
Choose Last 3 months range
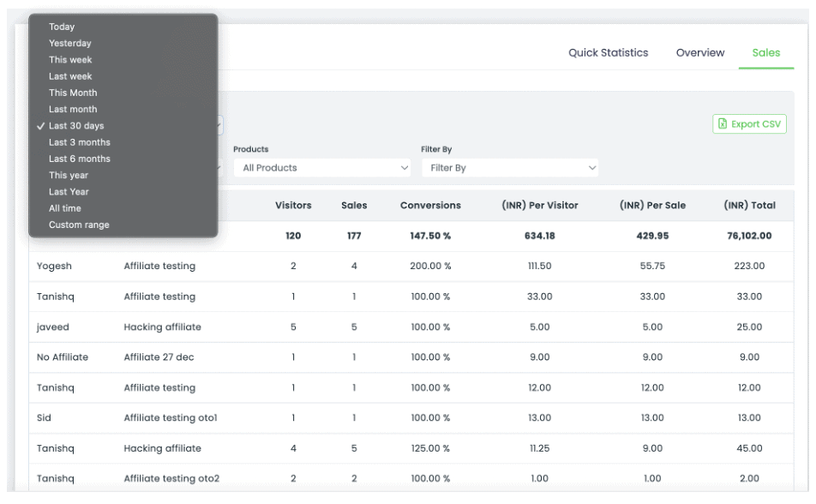pos(79,142)
